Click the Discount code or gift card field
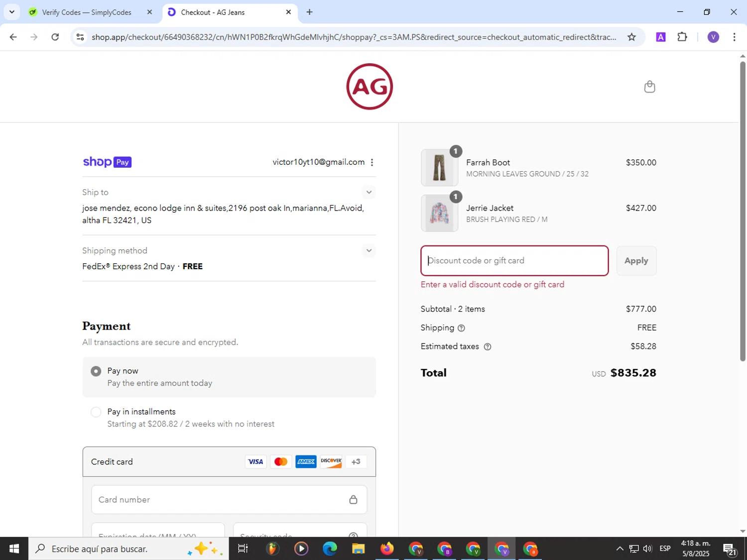 pos(514,261)
